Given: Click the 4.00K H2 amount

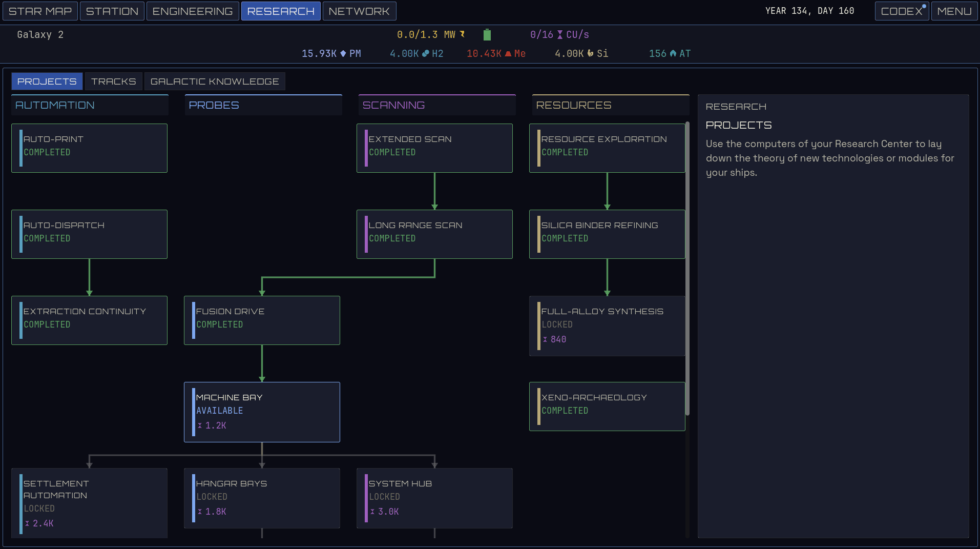Looking at the screenshot, I should (404, 53).
